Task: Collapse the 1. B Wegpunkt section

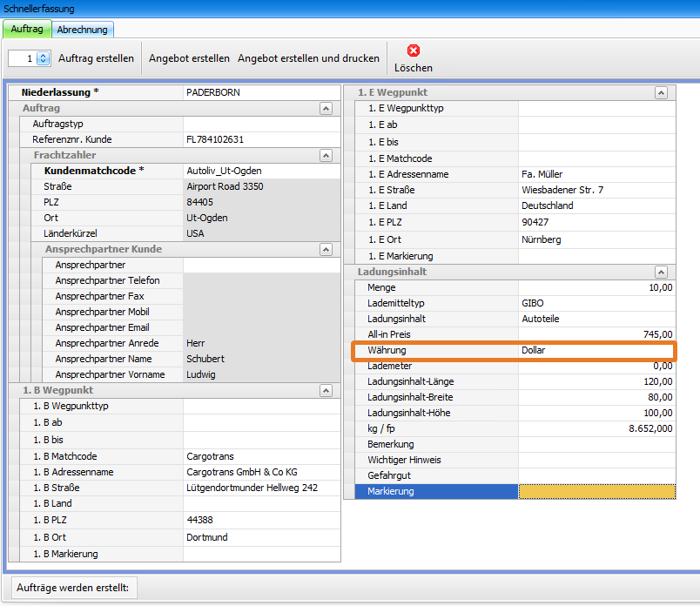Action: (326, 390)
